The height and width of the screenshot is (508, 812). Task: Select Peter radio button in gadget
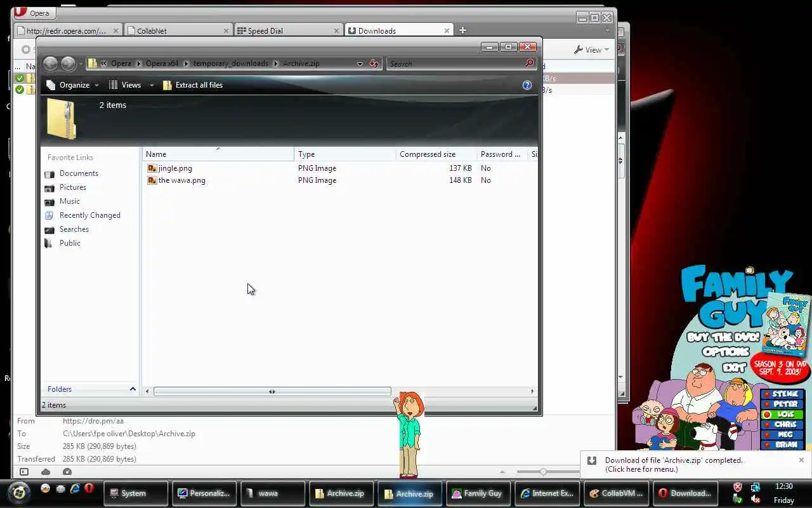click(767, 404)
